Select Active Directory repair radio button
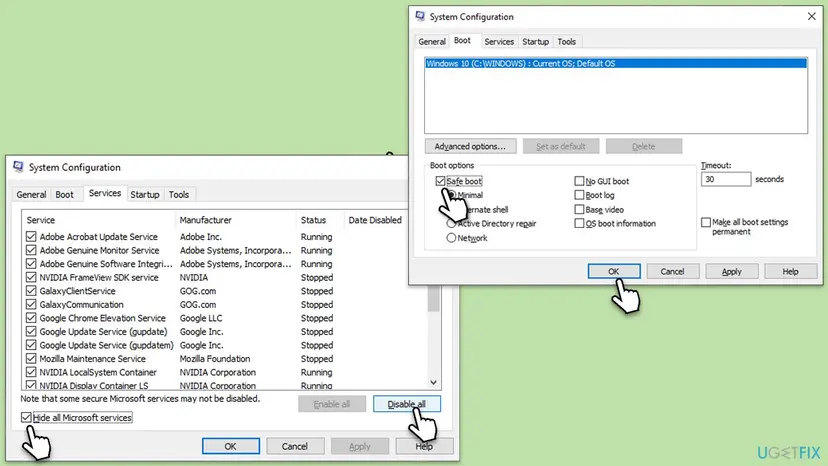This screenshot has height=466, width=828. pyautogui.click(x=451, y=223)
